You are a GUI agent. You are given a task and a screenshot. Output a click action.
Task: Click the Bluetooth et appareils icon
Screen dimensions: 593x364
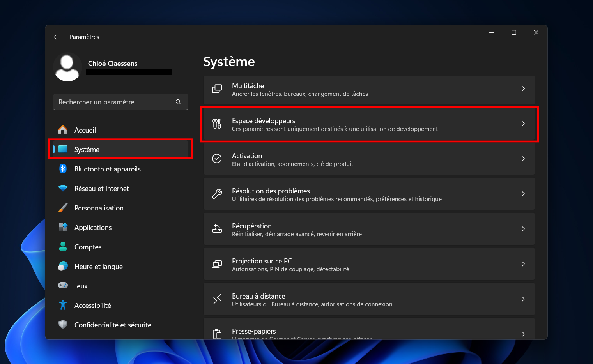click(x=63, y=169)
